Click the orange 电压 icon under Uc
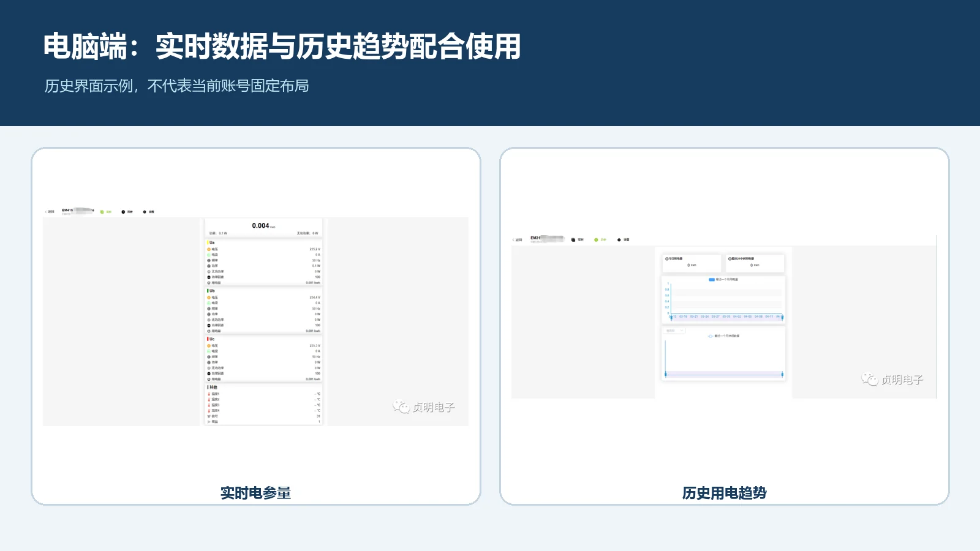The width and height of the screenshot is (980, 551). click(x=209, y=346)
